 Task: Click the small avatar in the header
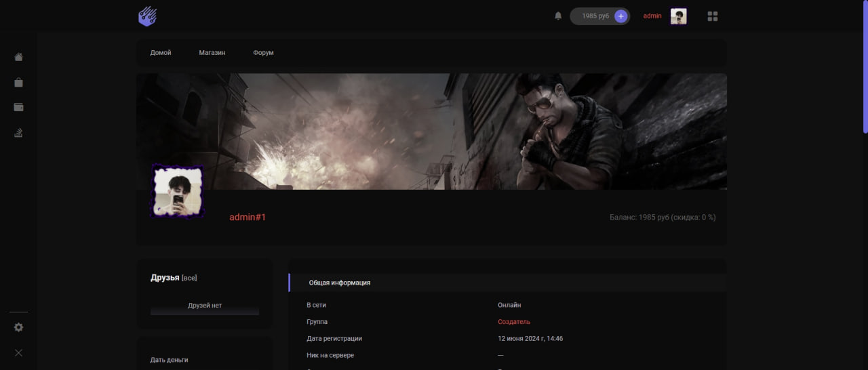[x=678, y=16]
